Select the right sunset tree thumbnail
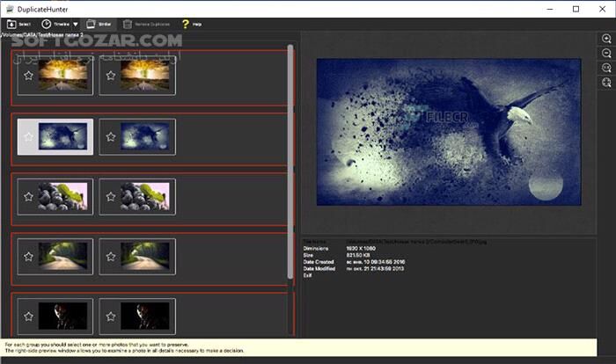Viewport: 616px width, 364px height. 143,76
